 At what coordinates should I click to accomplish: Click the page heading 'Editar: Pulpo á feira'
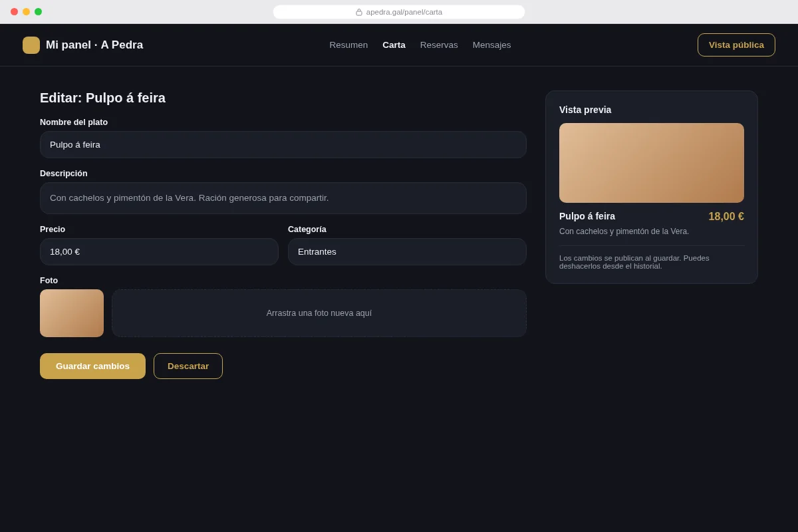(x=102, y=98)
